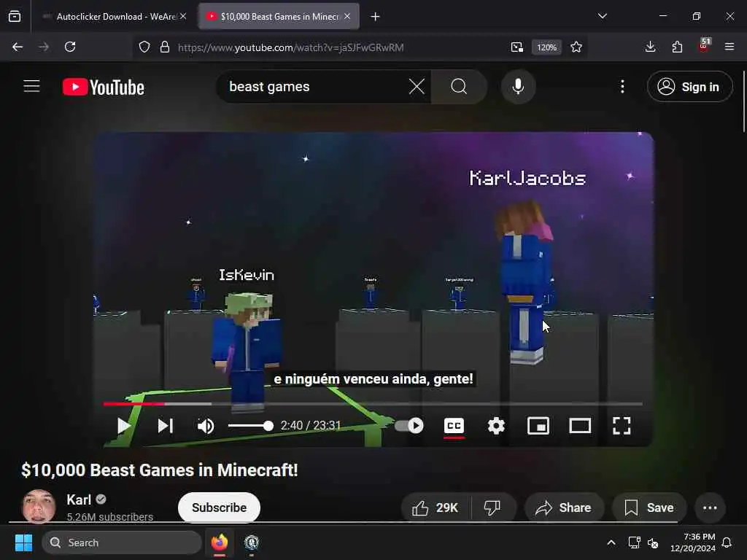
Task: Enable theater mode view
Action: pos(580,426)
